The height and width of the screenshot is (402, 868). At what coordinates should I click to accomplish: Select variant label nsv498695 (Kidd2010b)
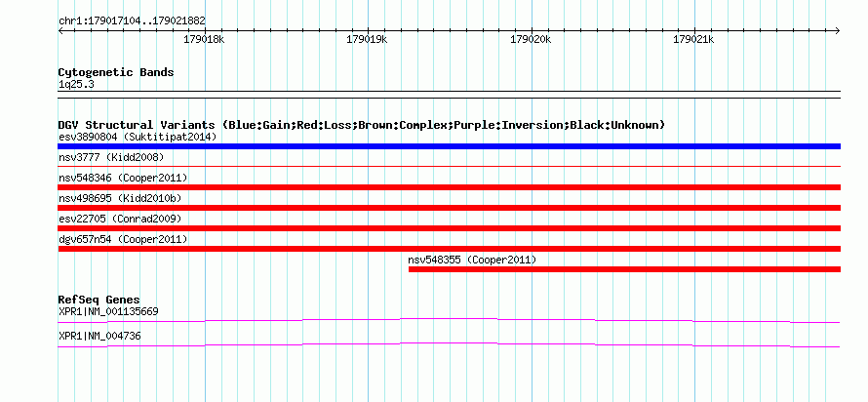point(120,198)
